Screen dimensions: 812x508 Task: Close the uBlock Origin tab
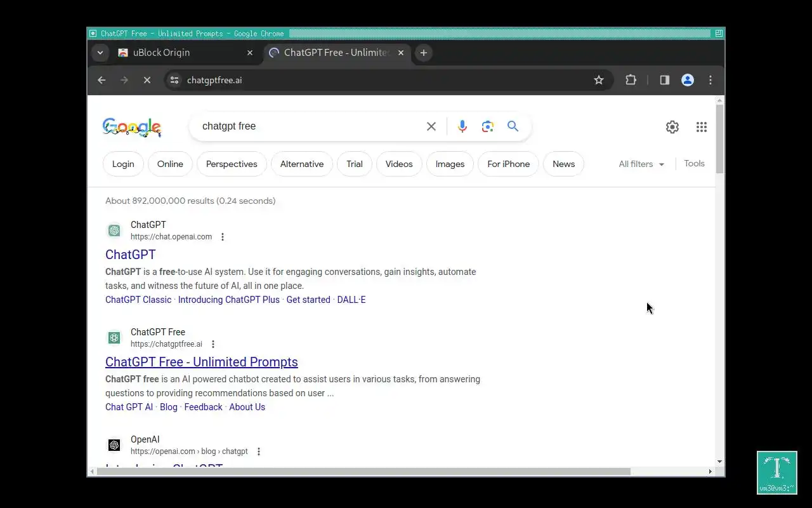(250, 53)
